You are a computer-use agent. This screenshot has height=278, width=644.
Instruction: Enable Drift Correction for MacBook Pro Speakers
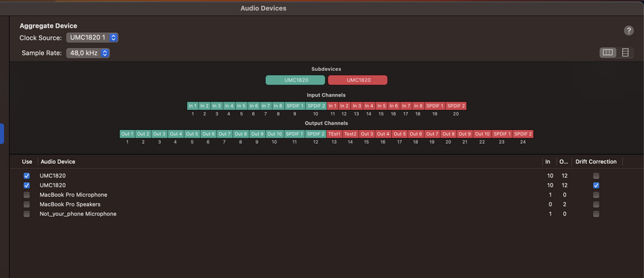coord(596,204)
